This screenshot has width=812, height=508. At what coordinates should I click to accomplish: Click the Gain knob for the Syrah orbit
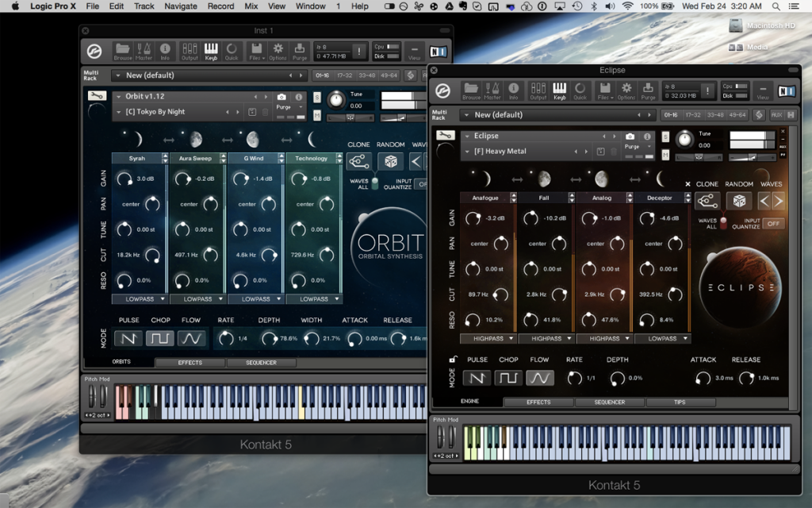124,179
